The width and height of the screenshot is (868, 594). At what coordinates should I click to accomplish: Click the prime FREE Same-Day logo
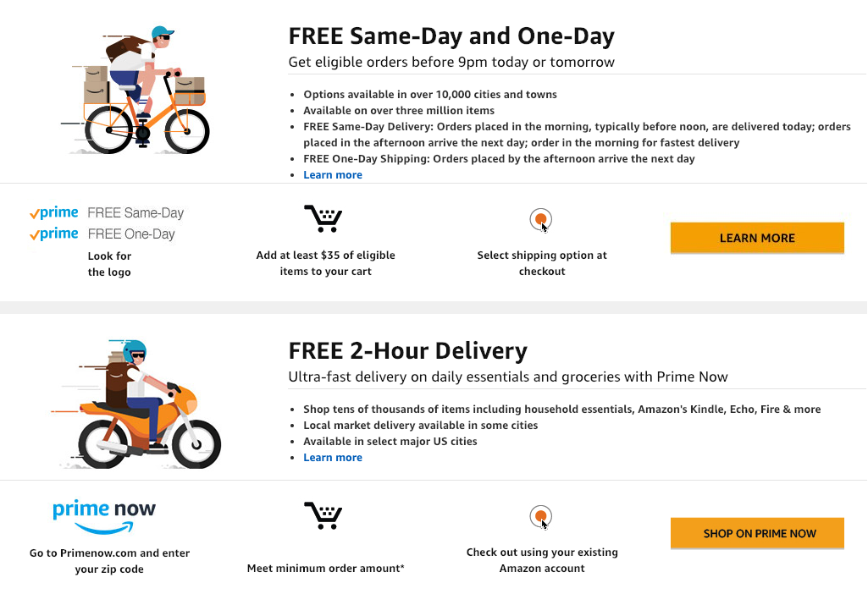coord(107,213)
